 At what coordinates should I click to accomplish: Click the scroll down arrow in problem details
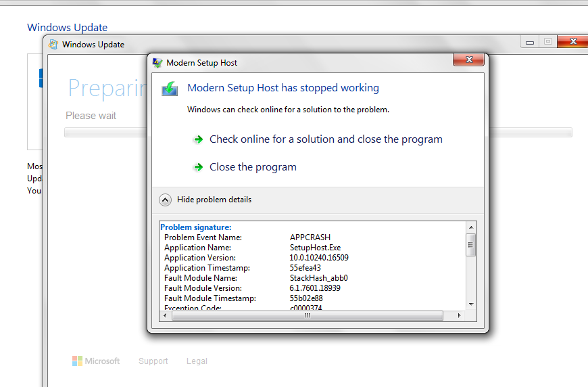[x=471, y=304]
